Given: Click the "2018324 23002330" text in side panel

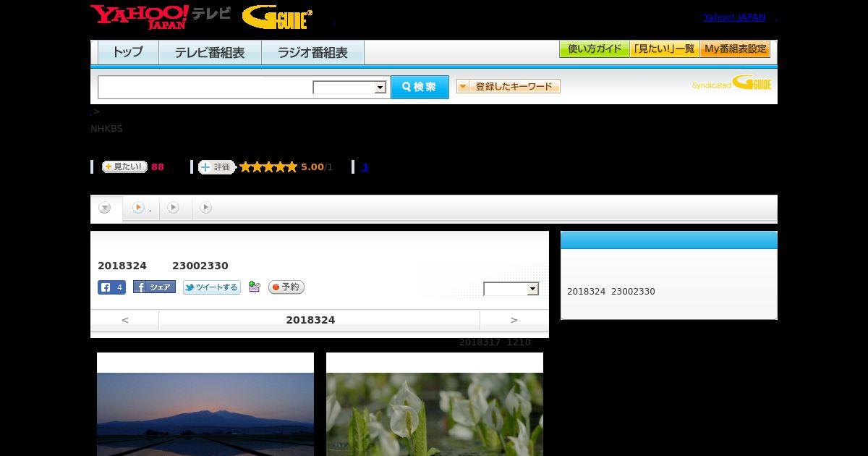Looking at the screenshot, I should tap(611, 292).
